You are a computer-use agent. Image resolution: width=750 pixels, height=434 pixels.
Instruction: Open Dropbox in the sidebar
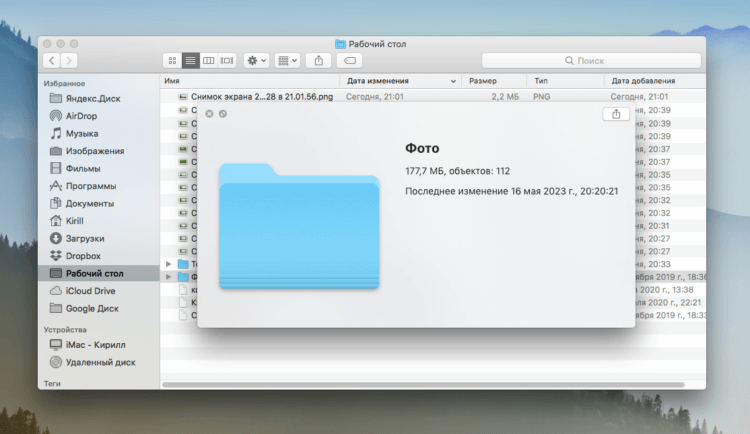(x=83, y=256)
